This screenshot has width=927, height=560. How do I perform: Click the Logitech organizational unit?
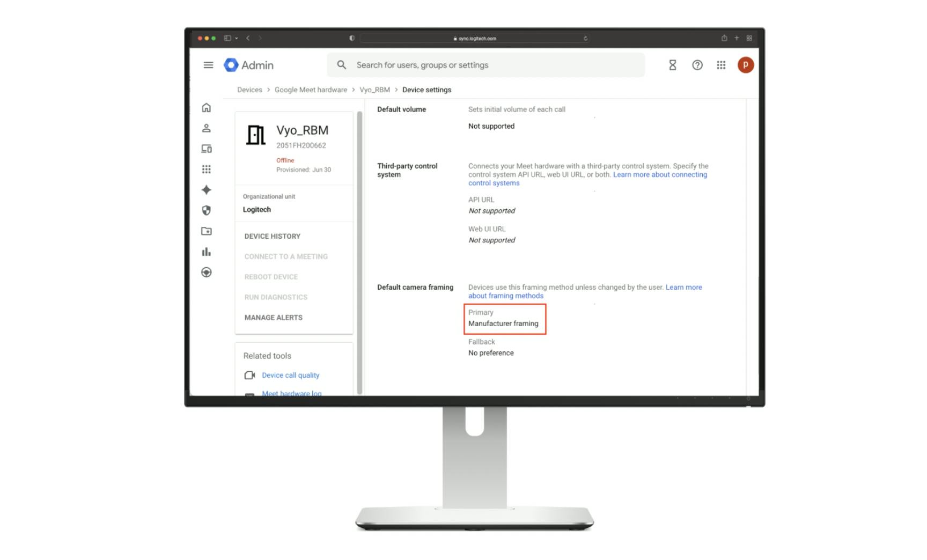pyautogui.click(x=256, y=210)
